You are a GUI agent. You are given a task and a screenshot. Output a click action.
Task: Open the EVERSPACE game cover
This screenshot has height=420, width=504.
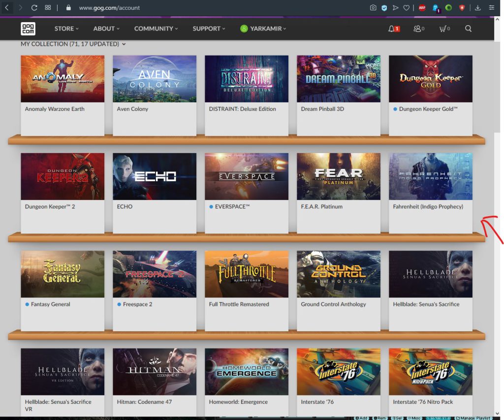(247, 177)
